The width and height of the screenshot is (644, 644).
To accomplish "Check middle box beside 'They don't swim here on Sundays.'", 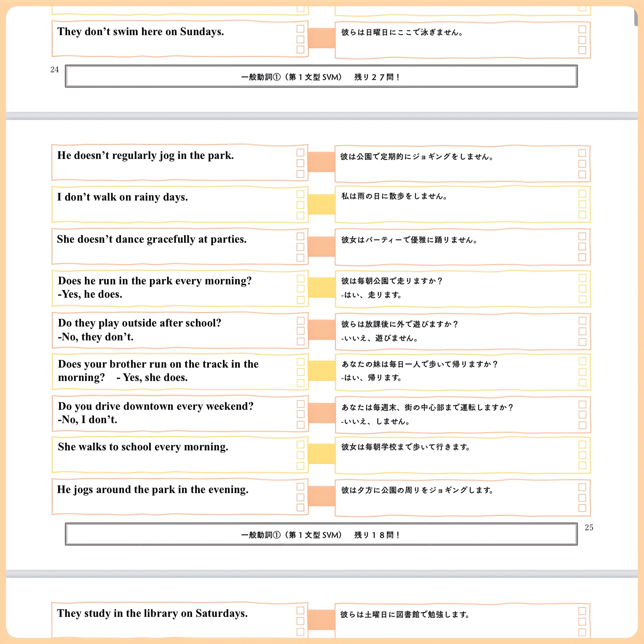I will [300, 39].
